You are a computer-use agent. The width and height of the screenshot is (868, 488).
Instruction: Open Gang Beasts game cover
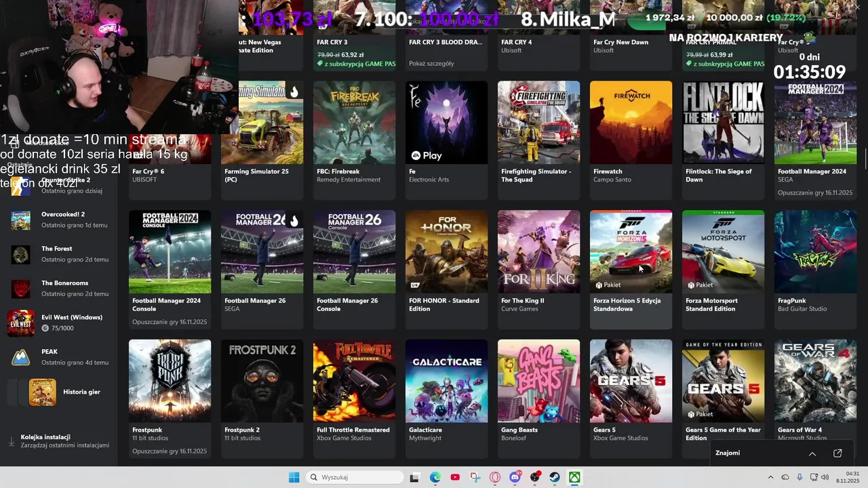(538, 381)
